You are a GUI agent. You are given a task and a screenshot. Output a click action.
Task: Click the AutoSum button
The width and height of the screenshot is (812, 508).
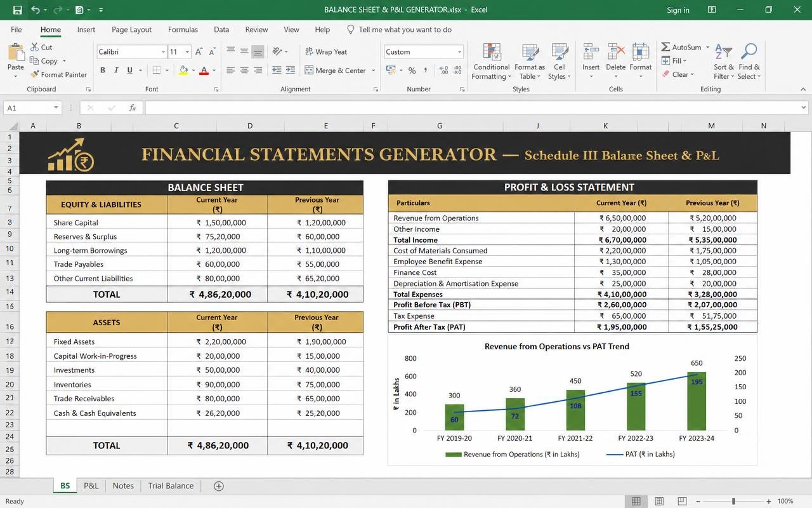click(x=681, y=47)
